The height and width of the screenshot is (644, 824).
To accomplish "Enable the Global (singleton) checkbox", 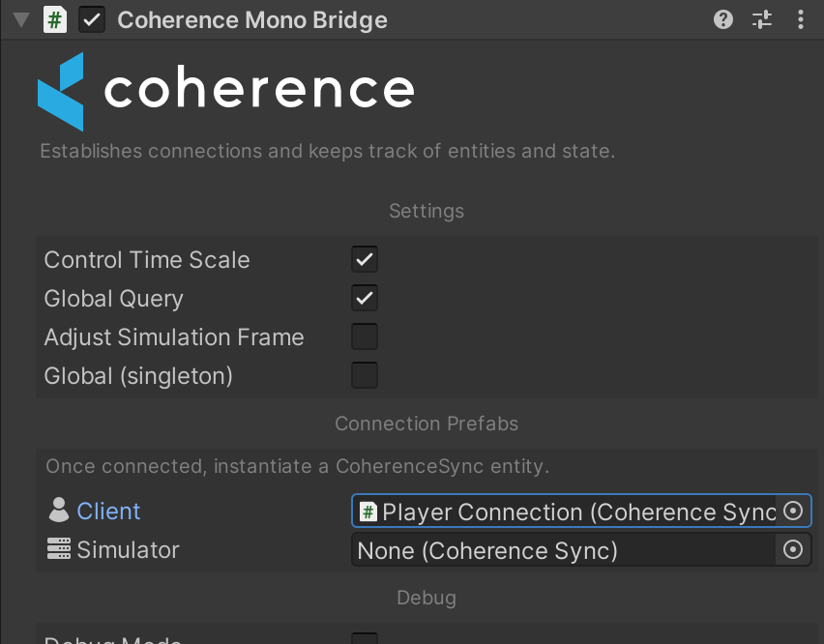I will pyautogui.click(x=365, y=375).
